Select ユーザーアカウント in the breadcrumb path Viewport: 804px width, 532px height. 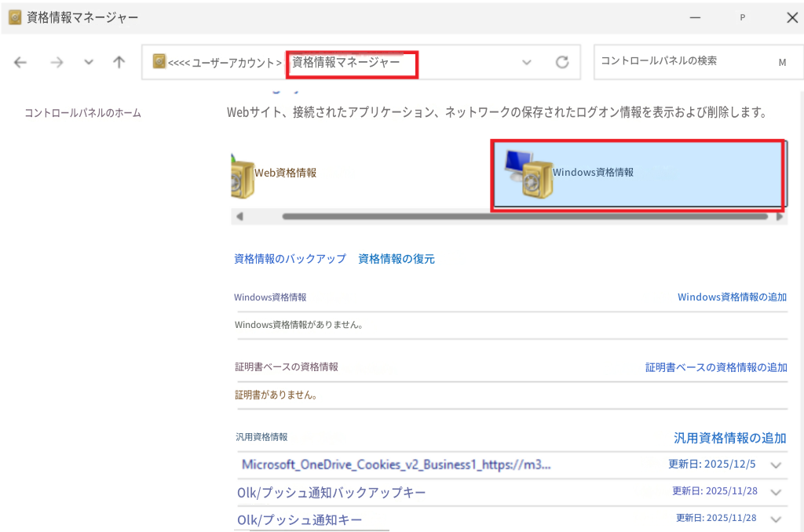[x=233, y=63]
